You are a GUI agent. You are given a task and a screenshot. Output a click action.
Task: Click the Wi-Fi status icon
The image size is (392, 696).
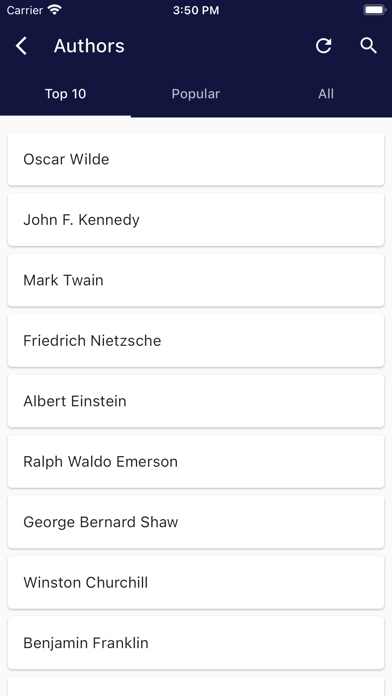pos(55,10)
